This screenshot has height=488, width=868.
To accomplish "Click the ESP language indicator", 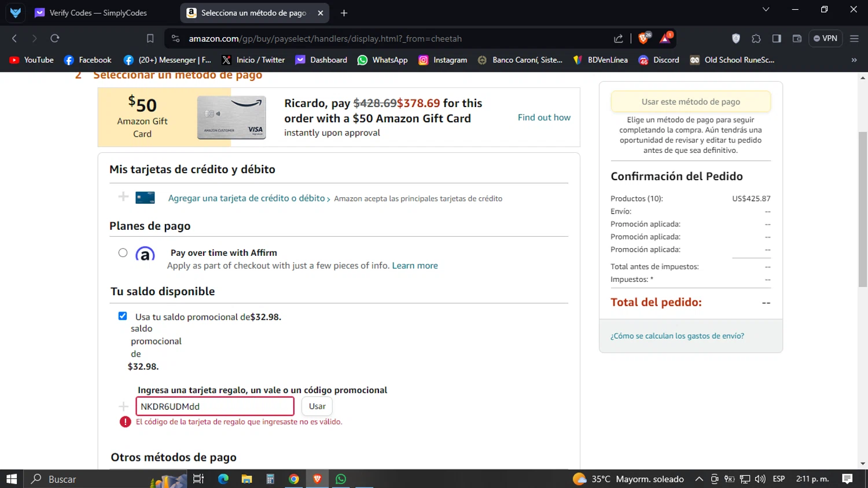I will [x=779, y=479].
